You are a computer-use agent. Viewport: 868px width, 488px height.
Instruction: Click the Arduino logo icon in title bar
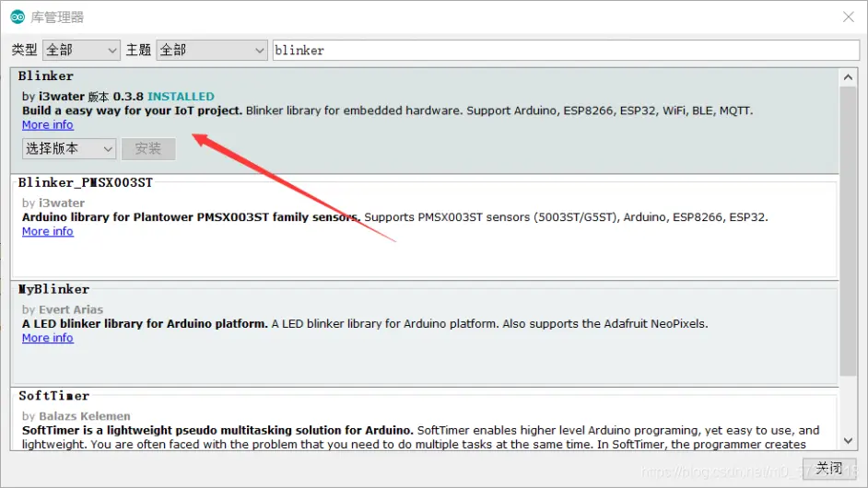pos(18,17)
